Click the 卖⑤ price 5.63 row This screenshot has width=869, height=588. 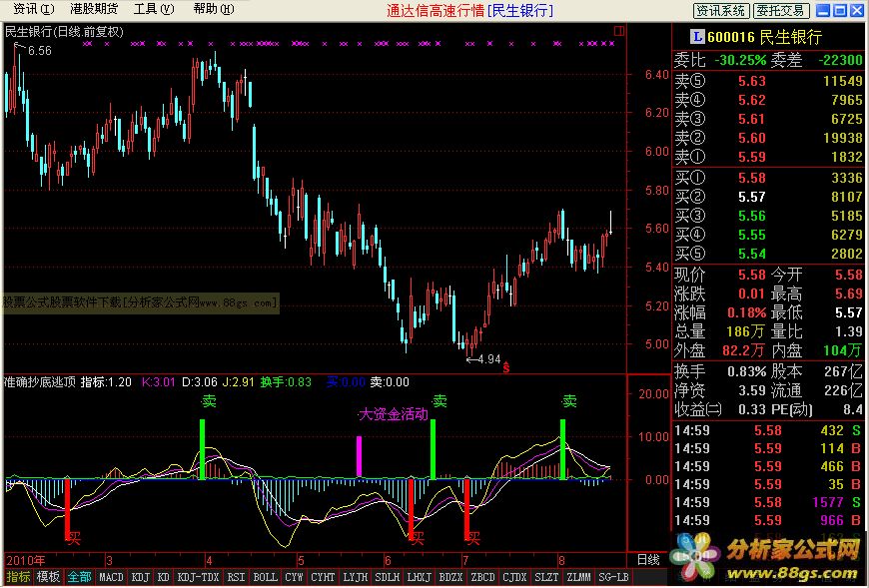tap(768, 81)
